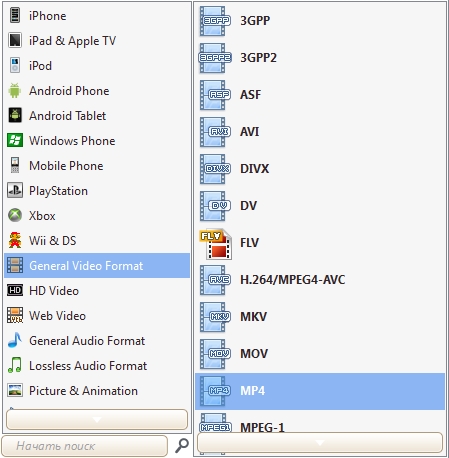This screenshot has height=458, width=449.
Task: Select the Xbox category label
Action: 42,216
